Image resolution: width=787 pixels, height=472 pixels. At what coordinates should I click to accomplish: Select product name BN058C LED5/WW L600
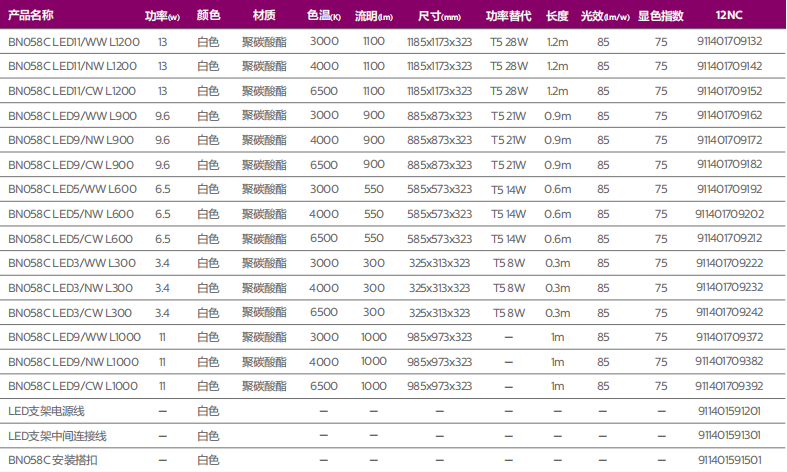coord(72,189)
